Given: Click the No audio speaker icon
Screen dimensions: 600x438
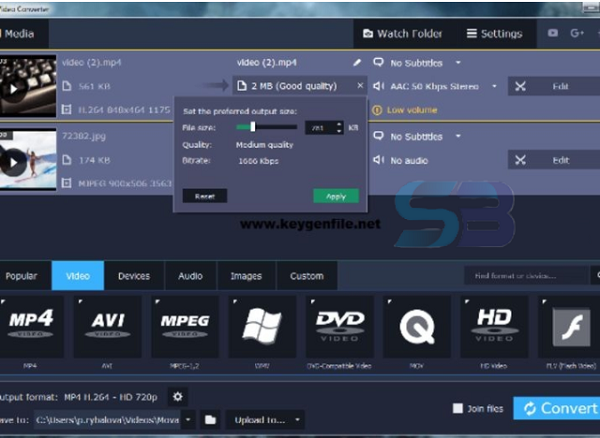Looking at the screenshot, I should point(378,160).
